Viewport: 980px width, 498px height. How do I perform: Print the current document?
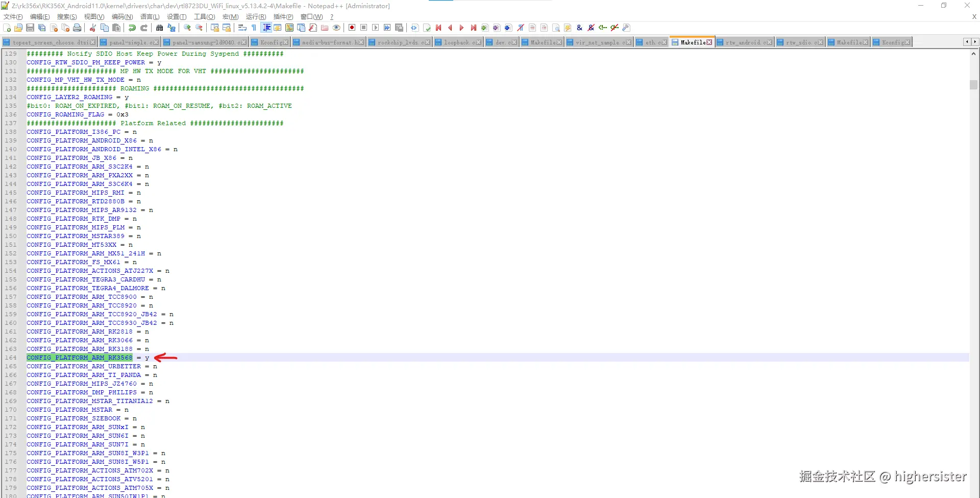click(77, 28)
